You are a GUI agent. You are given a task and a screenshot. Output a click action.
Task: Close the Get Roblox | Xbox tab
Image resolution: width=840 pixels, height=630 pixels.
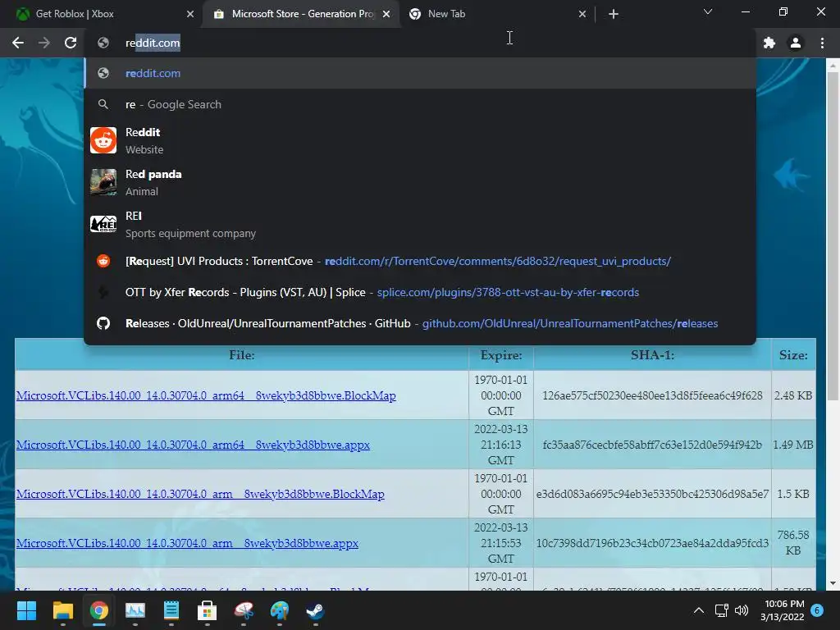tap(190, 15)
